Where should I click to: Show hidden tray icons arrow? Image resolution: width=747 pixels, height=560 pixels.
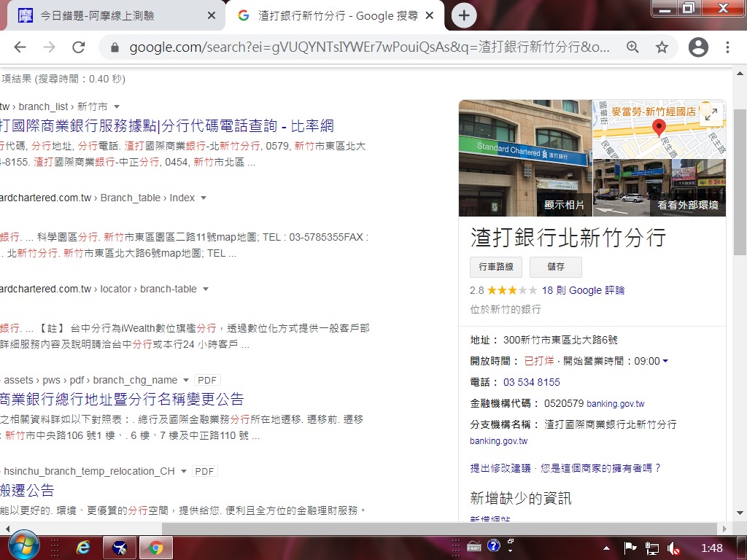tap(606, 548)
